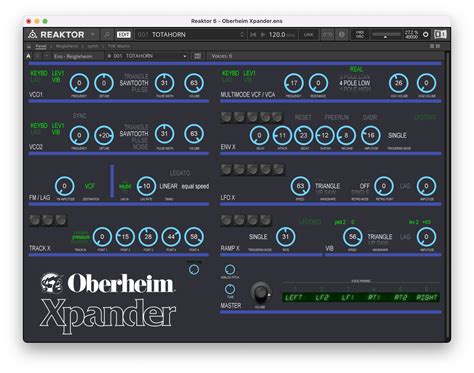The height and width of the screenshot is (373, 474).
Task: Click the VCO1 Pulse Width knob
Action: [x=164, y=83]
